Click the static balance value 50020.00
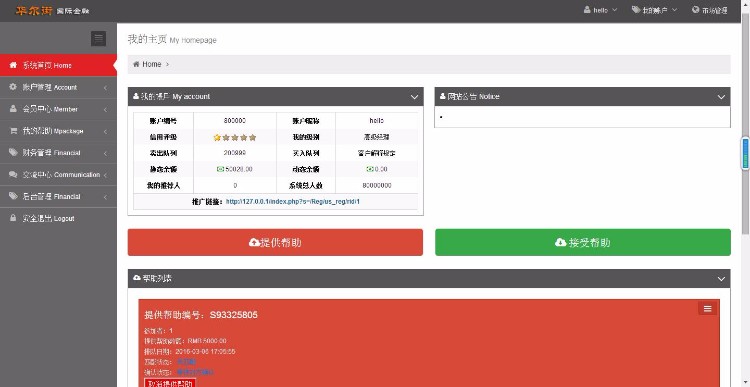The height and width of the screenshot is (387, 750). 235,169
